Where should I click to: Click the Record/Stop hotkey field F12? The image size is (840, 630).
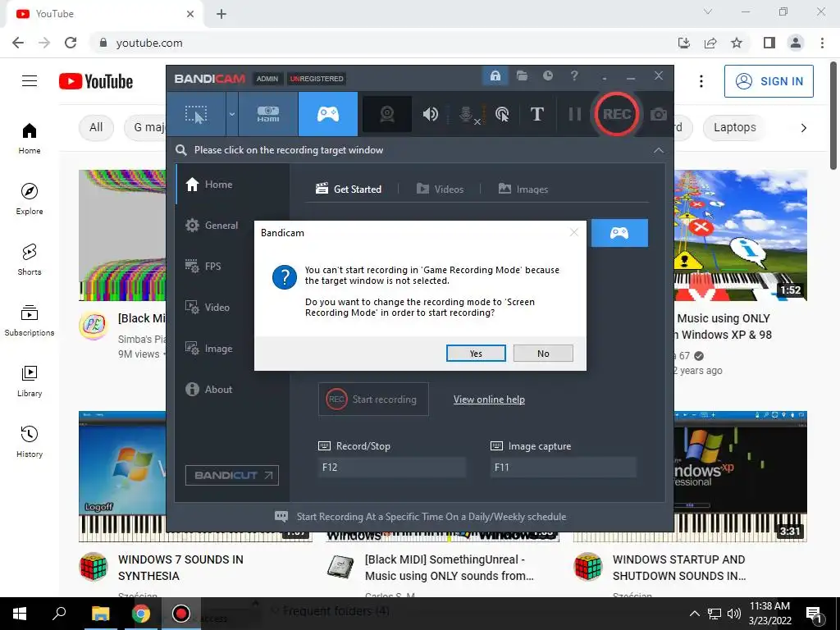tap(391, 467)
